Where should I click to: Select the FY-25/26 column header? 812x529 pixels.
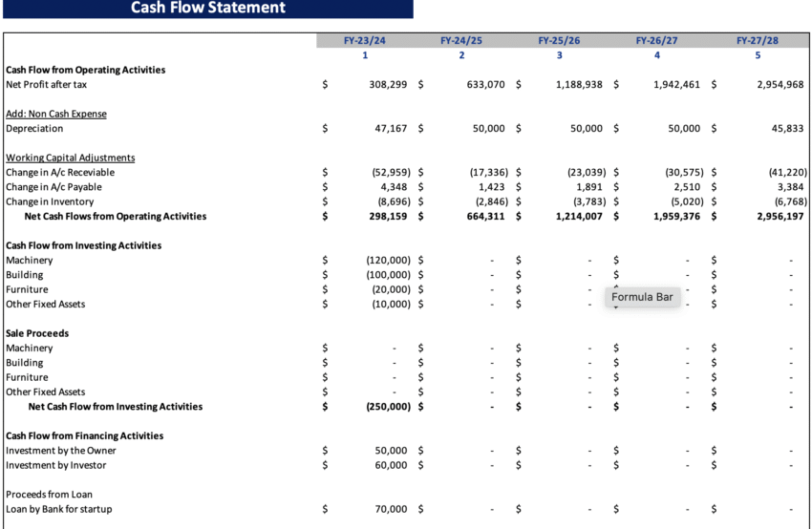[559, 40]
